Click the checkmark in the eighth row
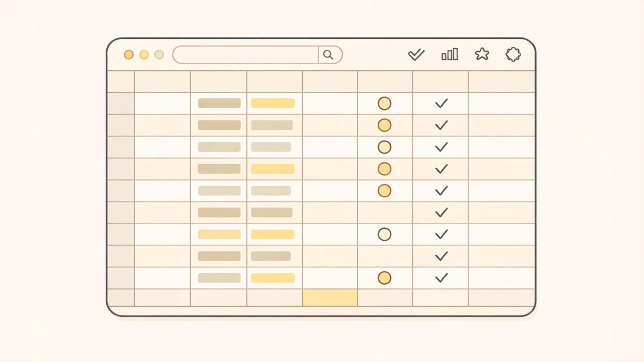This screenshot has height=362, width=644. pyautogui.click(x=441, y=256)
